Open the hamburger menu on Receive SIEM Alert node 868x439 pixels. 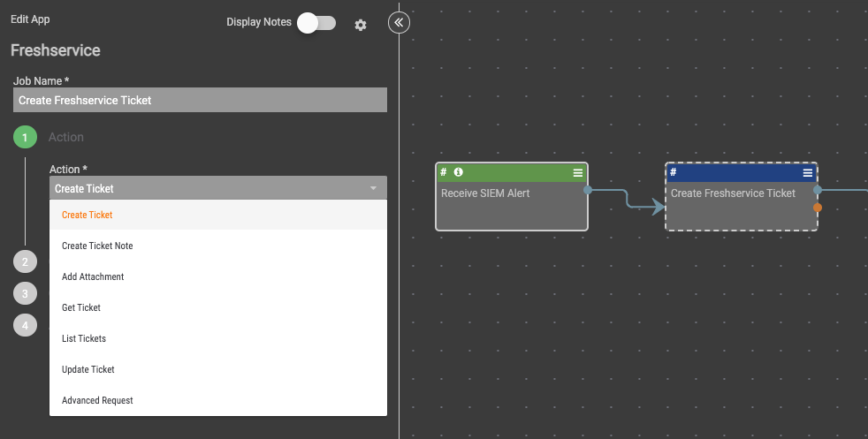(578, 173)
